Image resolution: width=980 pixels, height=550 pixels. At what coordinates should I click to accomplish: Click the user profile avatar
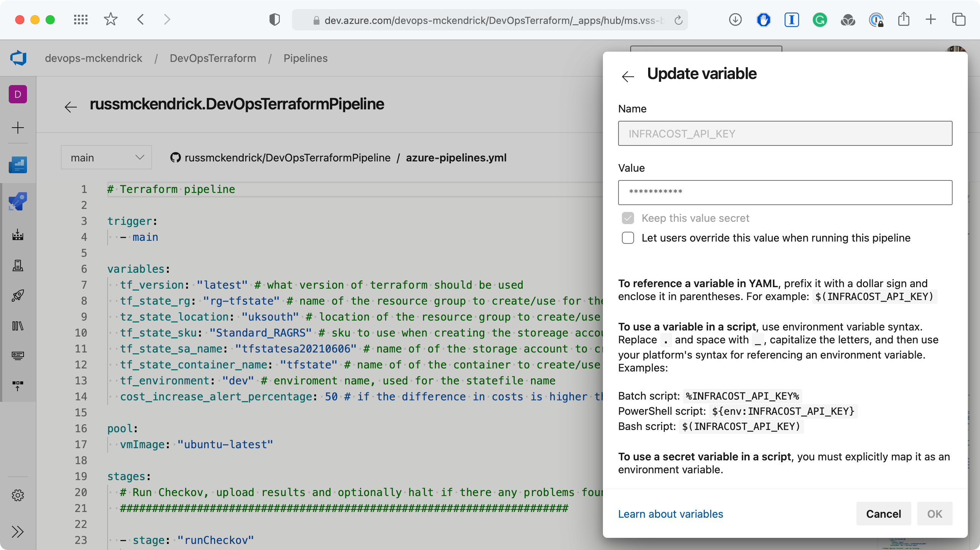click(x=956, y=49)
